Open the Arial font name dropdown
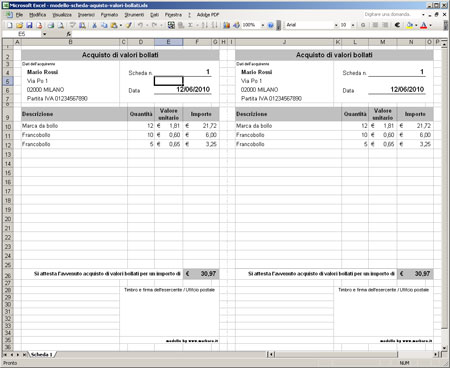This screenshot has height=368, width=450. click(336, 25)
